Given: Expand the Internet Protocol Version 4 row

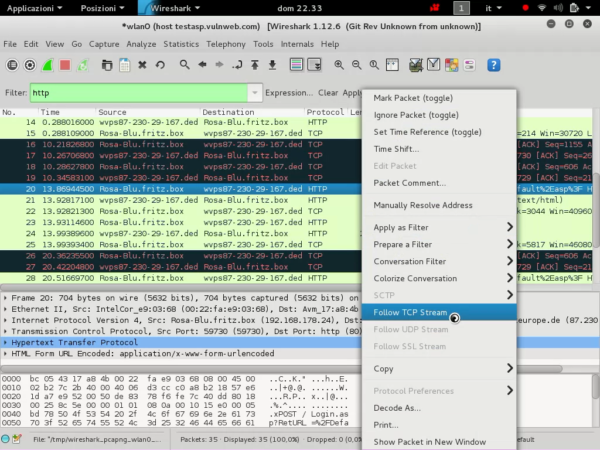Looking at the screenshot, I should [x=5, y=320].
